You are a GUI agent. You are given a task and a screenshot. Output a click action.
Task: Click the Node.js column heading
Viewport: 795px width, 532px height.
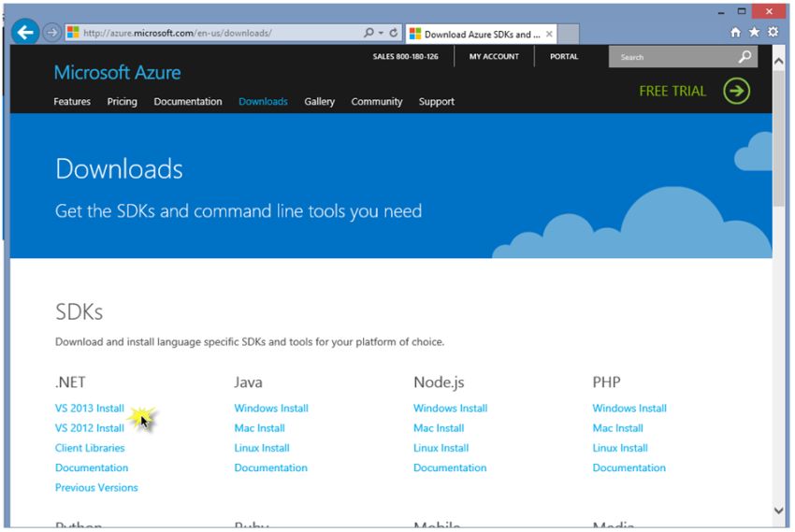point(439,382)
